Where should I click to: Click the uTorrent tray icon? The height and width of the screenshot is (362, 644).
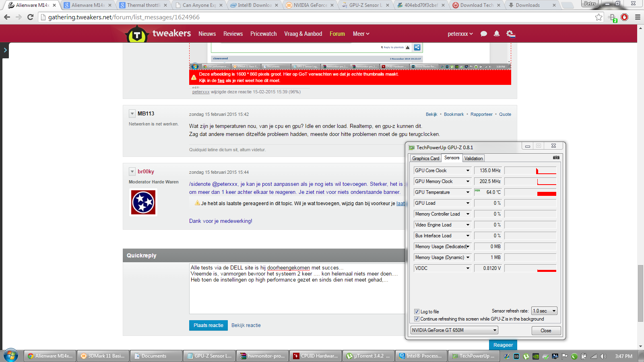point(526,356)
